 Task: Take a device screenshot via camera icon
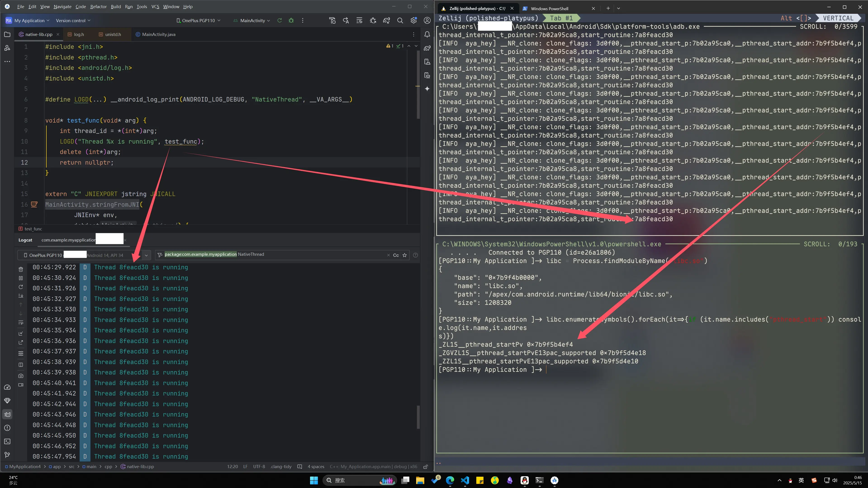(21, 376)
